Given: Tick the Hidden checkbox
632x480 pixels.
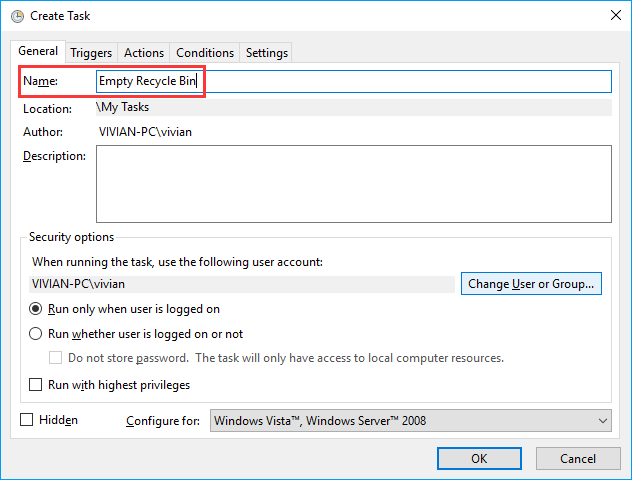Looking at the screenshot, I should coord(27,420).
